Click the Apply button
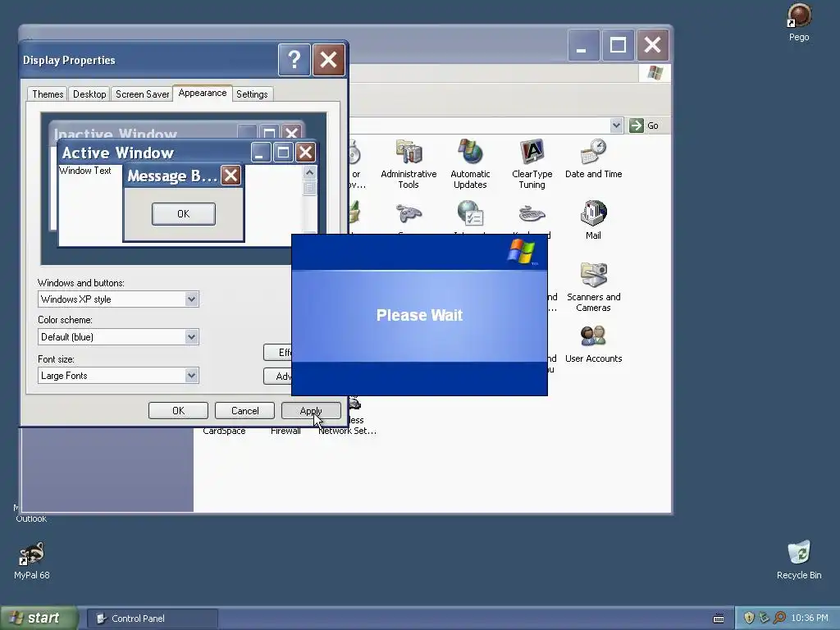Image resolution: width=840 pixels, height=630 pixels. (x=311, y=411)
